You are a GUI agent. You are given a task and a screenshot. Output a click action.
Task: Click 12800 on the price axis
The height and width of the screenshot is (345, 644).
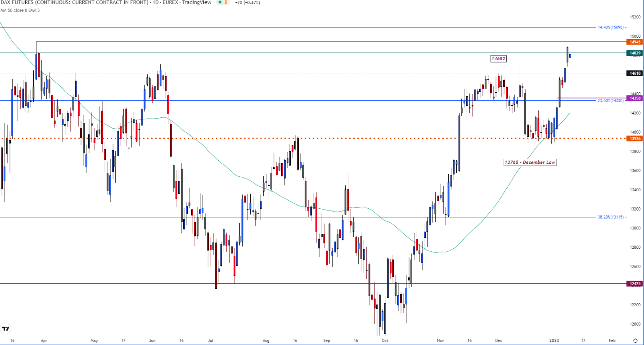[635, 247]
